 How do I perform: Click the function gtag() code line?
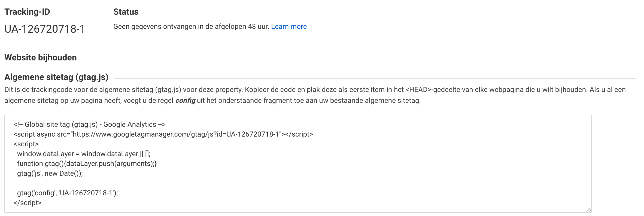(x=87, y=163)
